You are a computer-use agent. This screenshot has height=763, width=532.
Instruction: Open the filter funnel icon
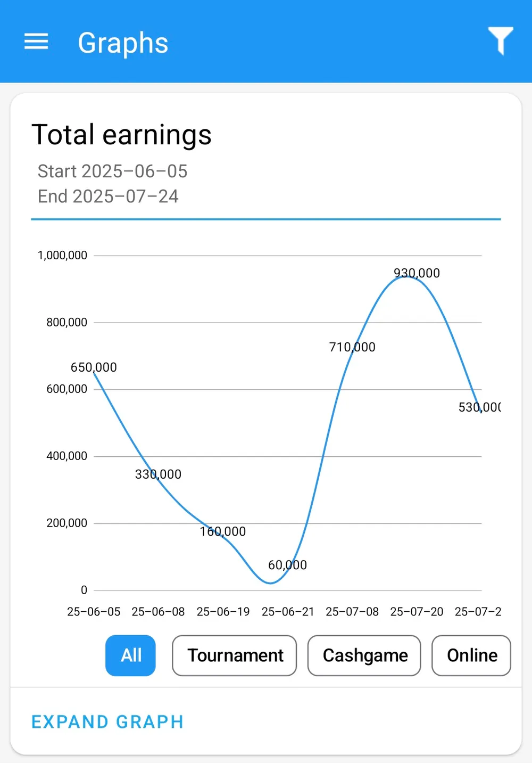[x=500, y=40]
